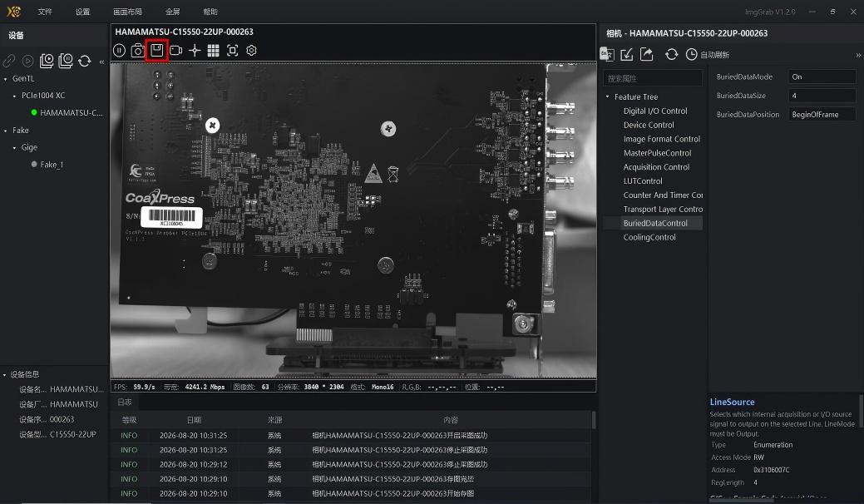
Task: Click the single device play icon
Action: pos(27,61)
